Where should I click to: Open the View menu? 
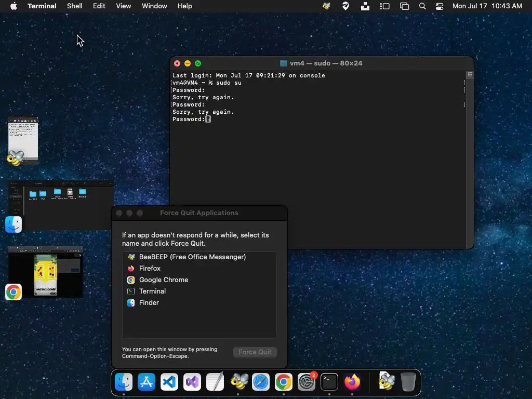(124, 6)
